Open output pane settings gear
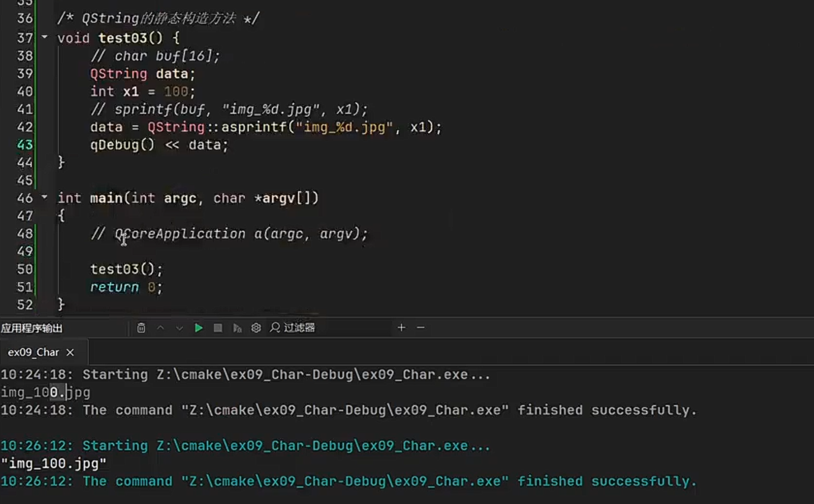814x504 pixels. [x=256, y=328]
